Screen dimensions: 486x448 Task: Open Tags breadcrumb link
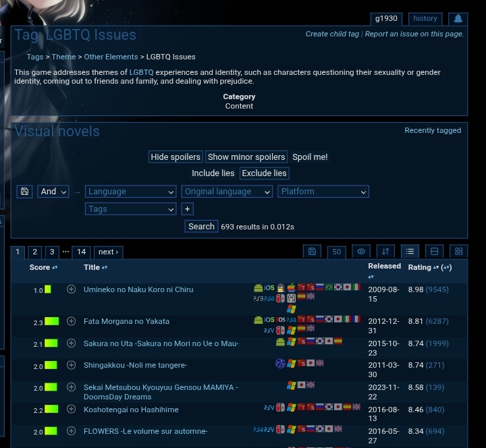(34, 57)
